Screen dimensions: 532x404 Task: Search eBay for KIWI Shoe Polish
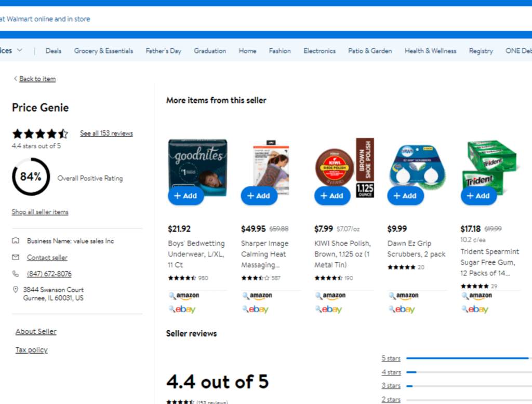pyautogui.click(x=329, y=309)
